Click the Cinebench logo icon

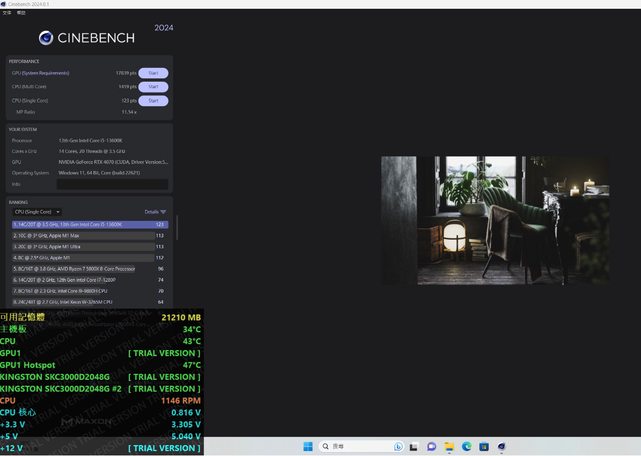pyautogui.click(x=46, y=38)
